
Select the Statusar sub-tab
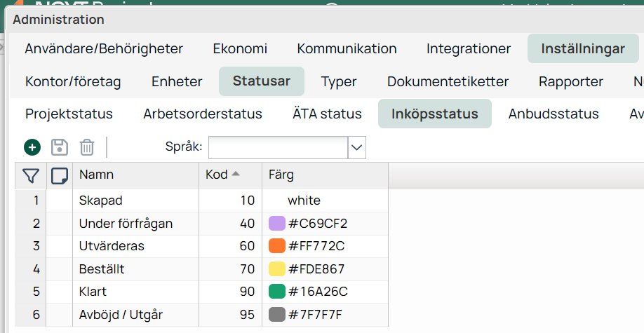tap(262, 81)
